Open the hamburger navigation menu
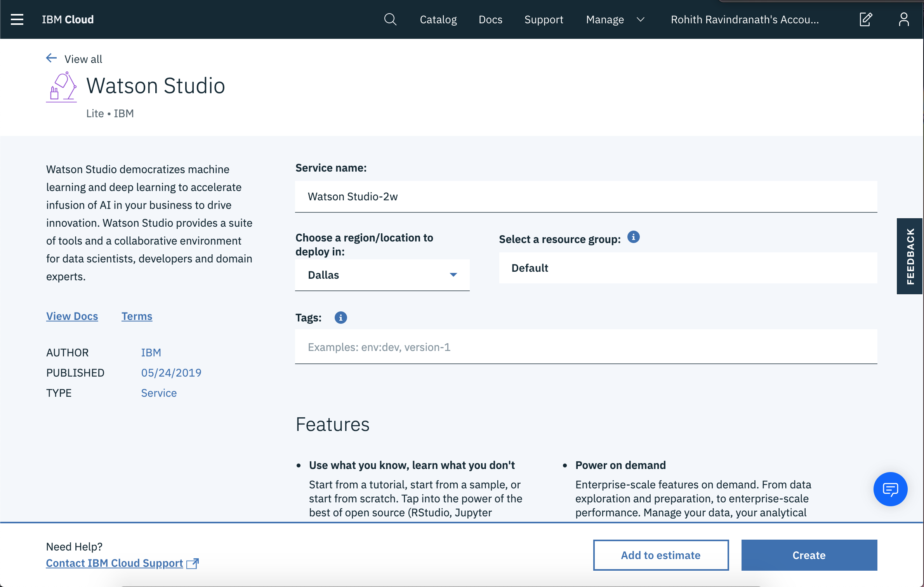Viewport: 924px width, 587px height. (x=17, y=19)
